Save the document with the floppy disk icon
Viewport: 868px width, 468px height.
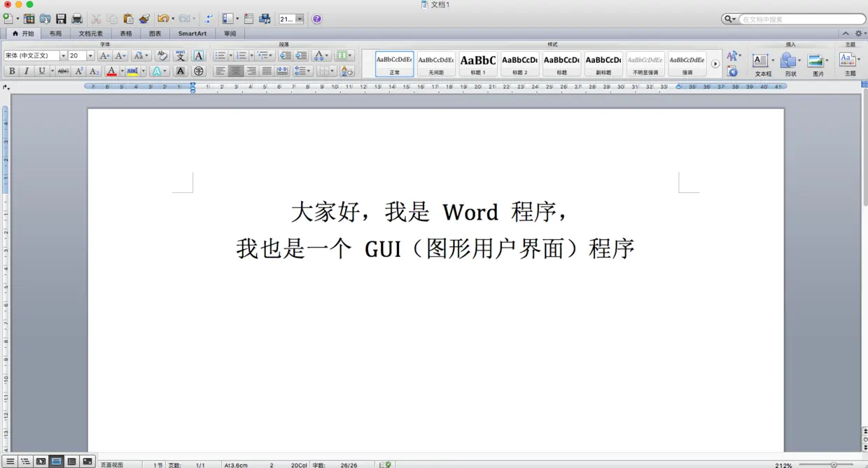click(61, 19)
